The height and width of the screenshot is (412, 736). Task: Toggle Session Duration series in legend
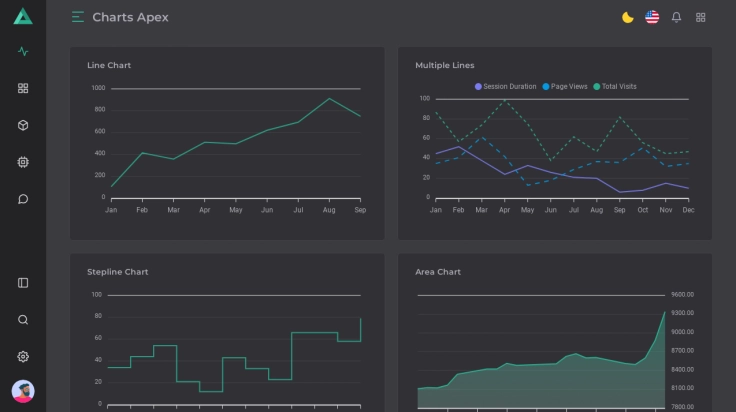pos(510,87)
